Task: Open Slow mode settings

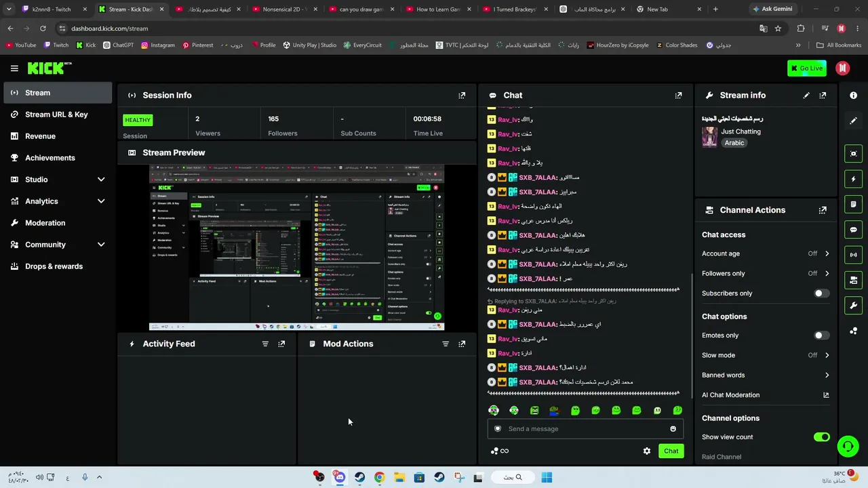Action: [x=766, y=355]
